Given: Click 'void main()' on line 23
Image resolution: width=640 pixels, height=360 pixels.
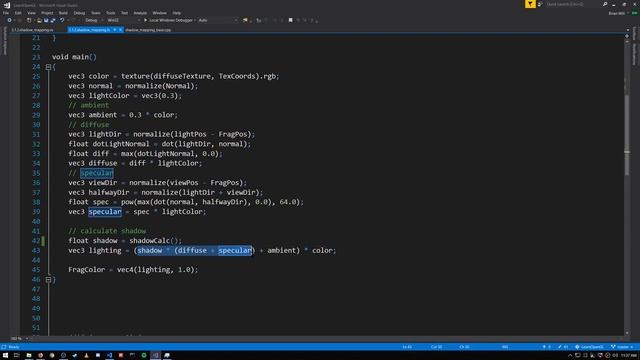Looking at the screenshot, I should click(x=74, y=57).
